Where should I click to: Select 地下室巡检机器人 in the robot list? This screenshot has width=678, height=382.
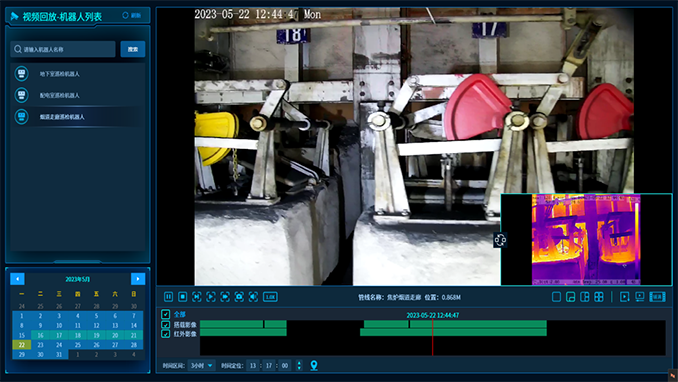pyautogui.click(x=78, y=74)
